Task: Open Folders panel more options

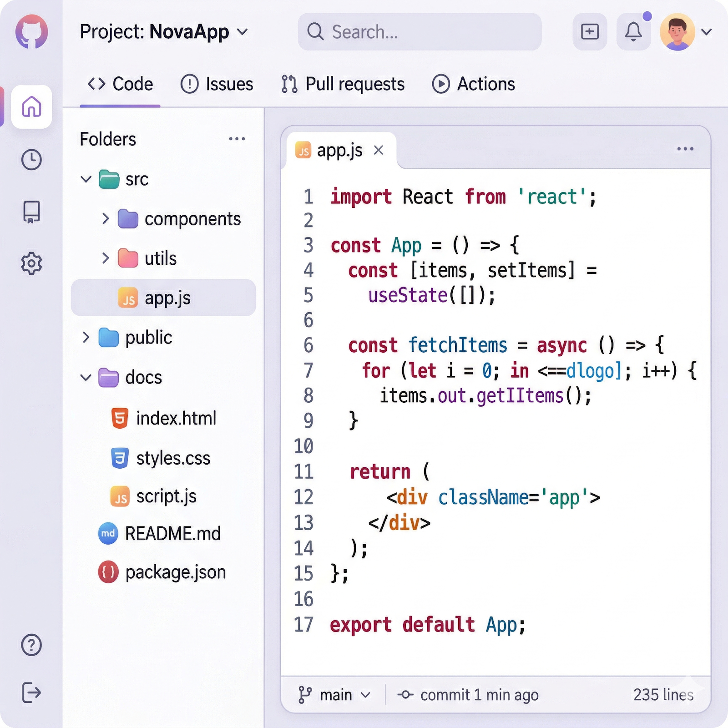Action: 237,139
